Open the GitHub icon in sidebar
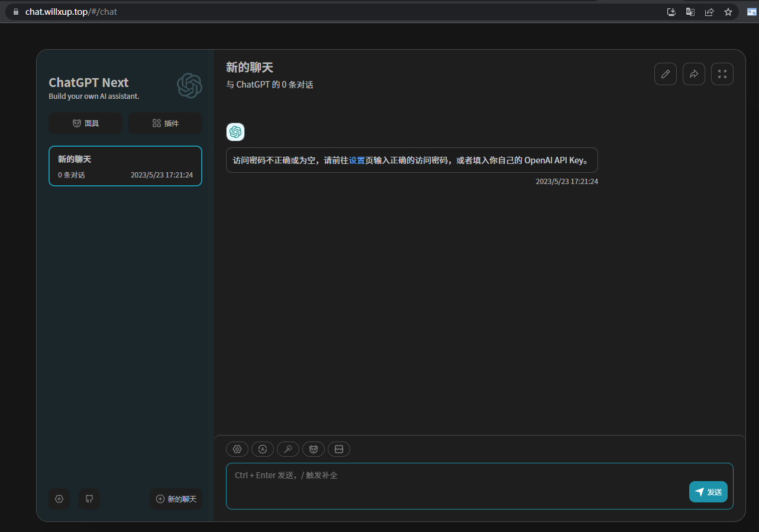This screenshot has height=532, width=759. [x=89, y=499]
